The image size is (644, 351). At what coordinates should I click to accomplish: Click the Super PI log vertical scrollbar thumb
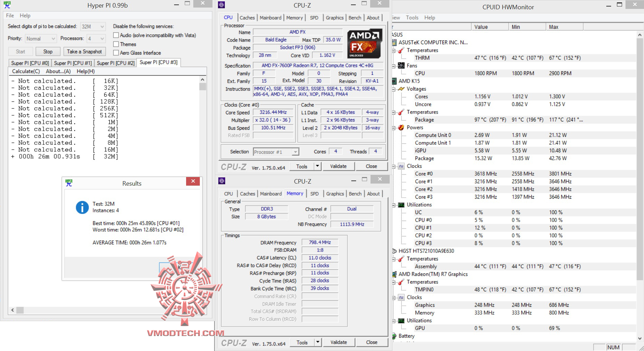[203, 87]
